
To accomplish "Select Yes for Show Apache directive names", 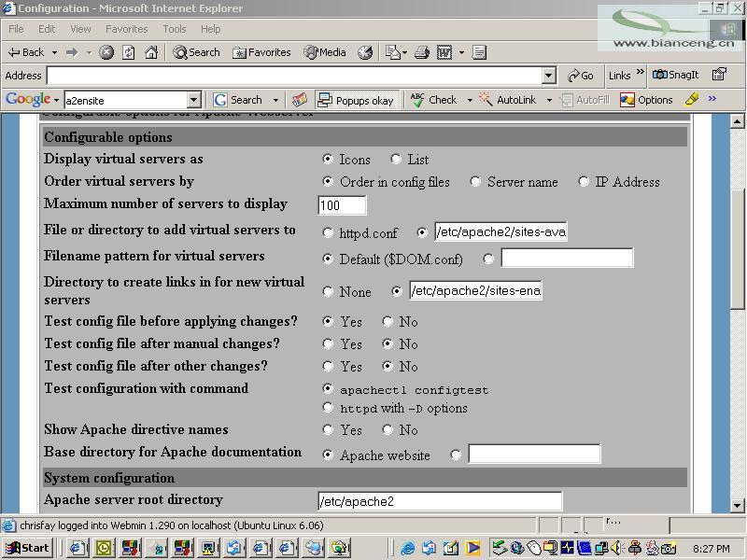I will click(x=328, y=430).
